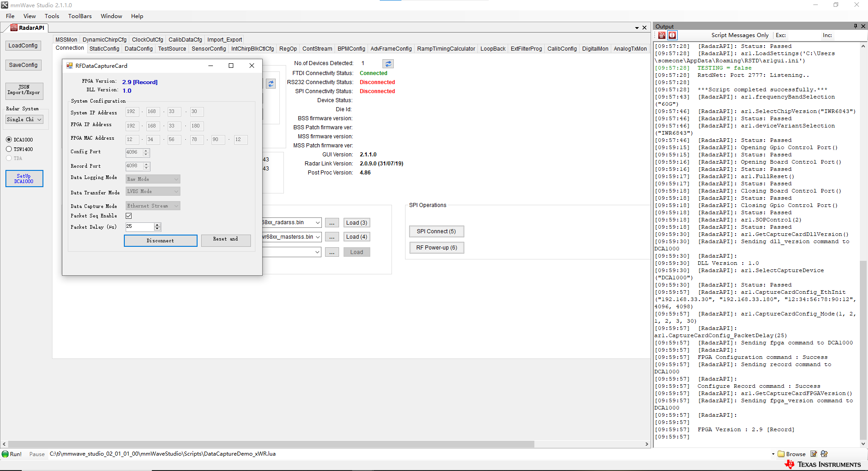Click the Load (3) button
Viewport: 868px width, 471px height.
[x=357, y=223]
